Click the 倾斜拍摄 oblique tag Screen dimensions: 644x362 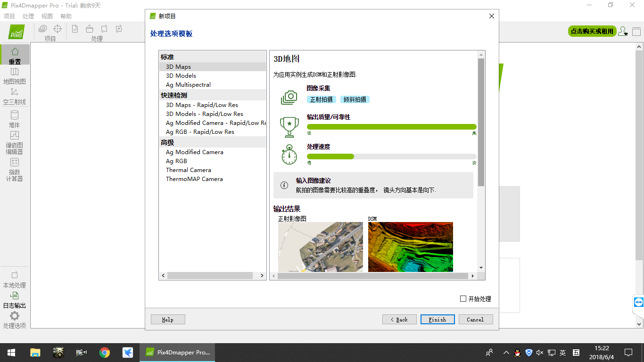pos(355,99)
